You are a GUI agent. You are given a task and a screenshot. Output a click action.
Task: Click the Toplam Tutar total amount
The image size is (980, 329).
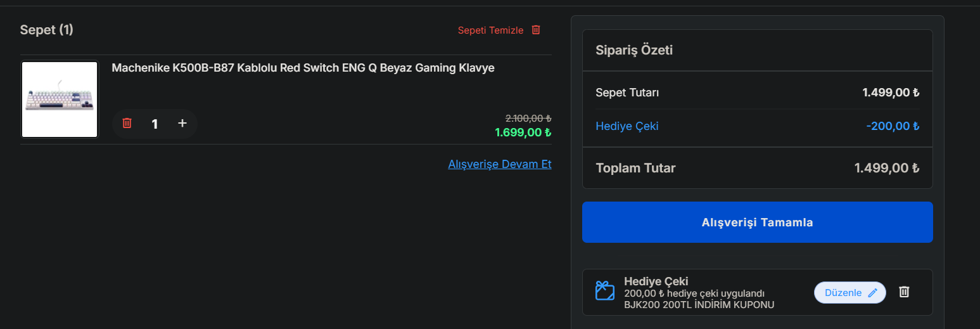click(886, 168)
